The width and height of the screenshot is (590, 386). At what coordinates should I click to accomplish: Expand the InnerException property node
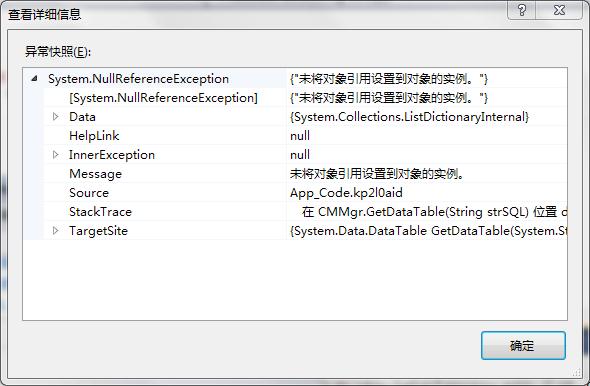point(55,155)
